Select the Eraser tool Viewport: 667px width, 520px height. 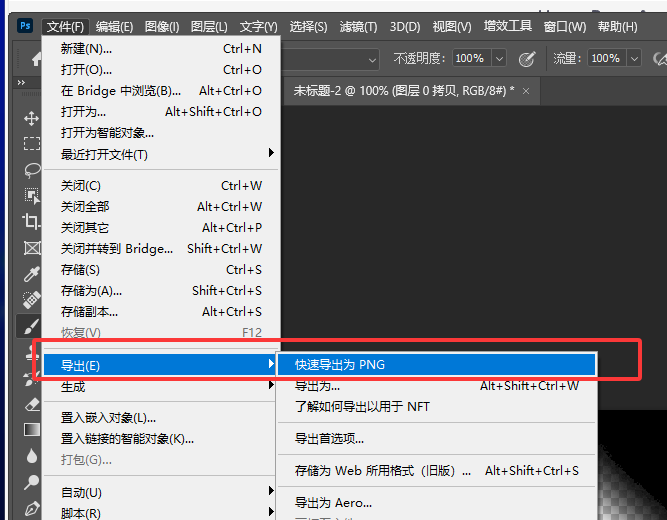pyautogui.click(x=32, y=405)
